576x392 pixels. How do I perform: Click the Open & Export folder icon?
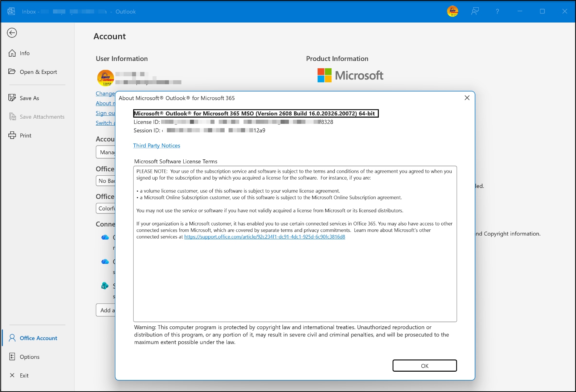click(x=12, y=72)
